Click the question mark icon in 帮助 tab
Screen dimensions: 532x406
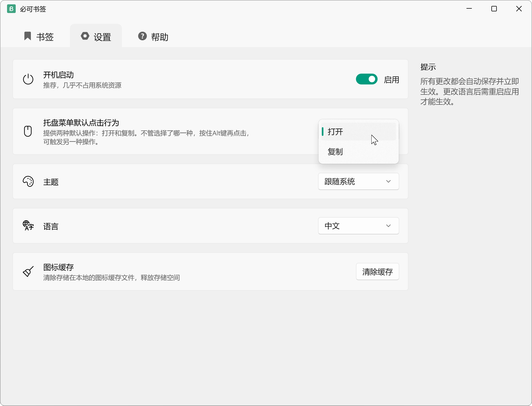click(142, 36)
